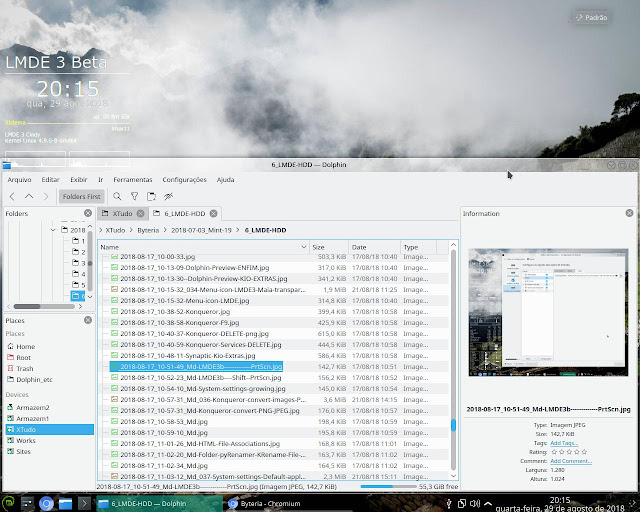This screenshot has height=512, width=640.
Task: Click the file list scroll-down arrow
Action: pyautogui.click(x=453, y=476)
